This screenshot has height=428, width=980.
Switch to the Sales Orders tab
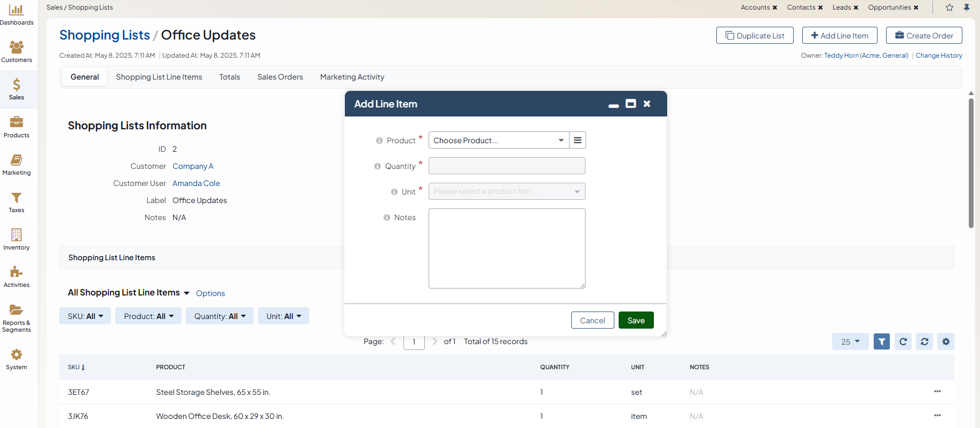(x=280, y=77)
